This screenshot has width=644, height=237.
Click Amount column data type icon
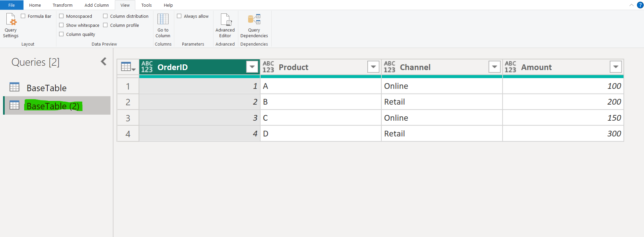(510, 67)
